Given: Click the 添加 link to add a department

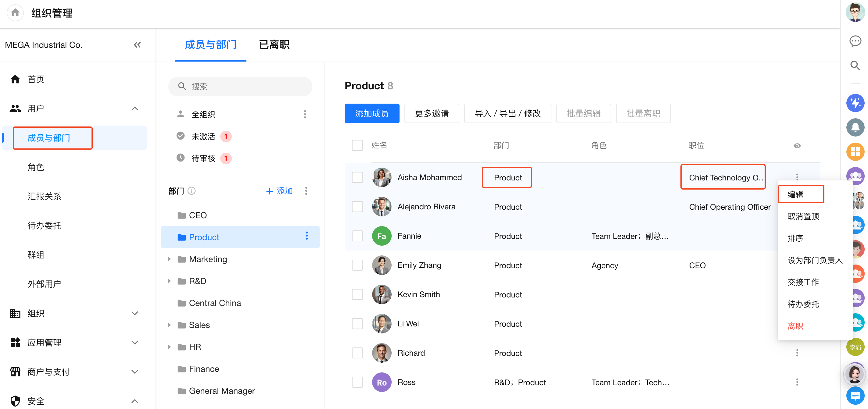Looking at the screenshot, I should [279, 191].
